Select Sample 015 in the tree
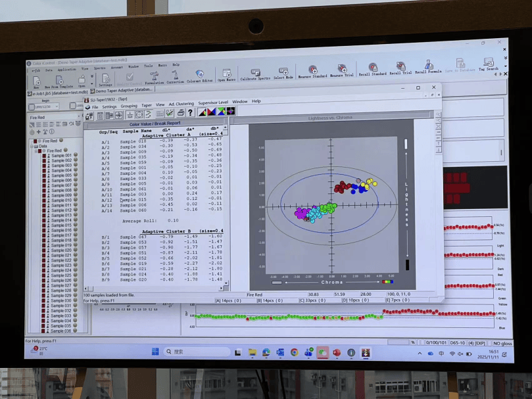Image resolution: width=532 pixels, height=399 pixels. tap(61, 225)
